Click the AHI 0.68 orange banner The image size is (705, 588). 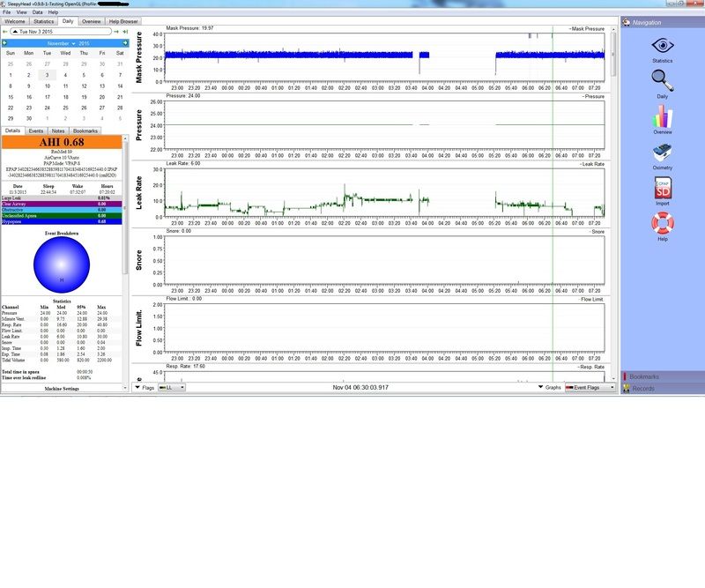tap(62, 142)
